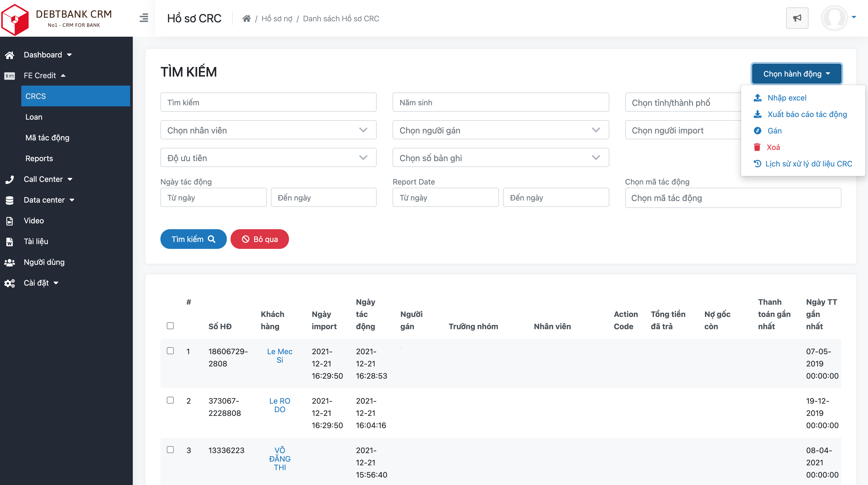Screen dimensions: 868x485
Task: Click the Call Center phone icon
Action: (10, 179)
